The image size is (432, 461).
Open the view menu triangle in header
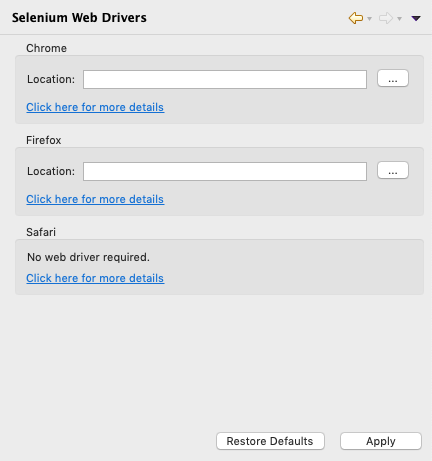[x=416, y=18]
